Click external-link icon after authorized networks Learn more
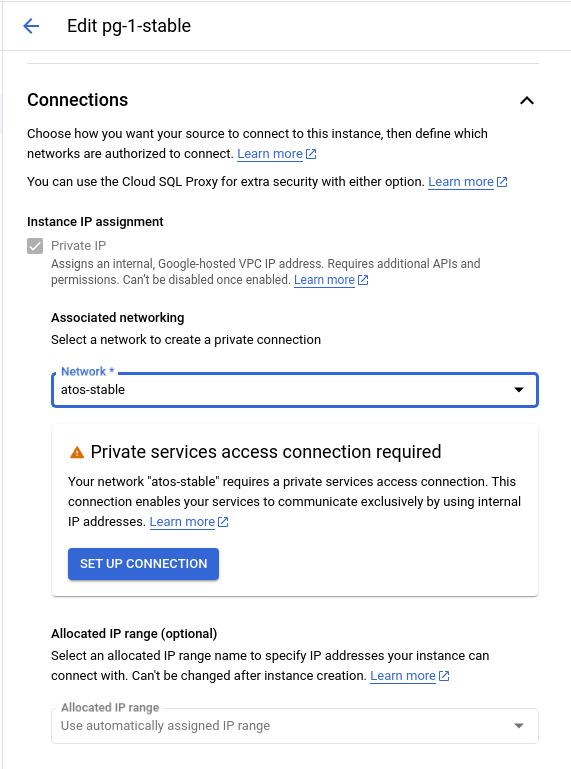 coord(311,154)
